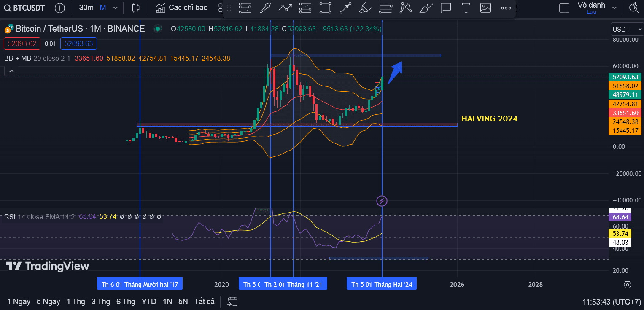Select the curve drawing tool
The height and width of the screenshot is (310, 644).
point(426,8)
